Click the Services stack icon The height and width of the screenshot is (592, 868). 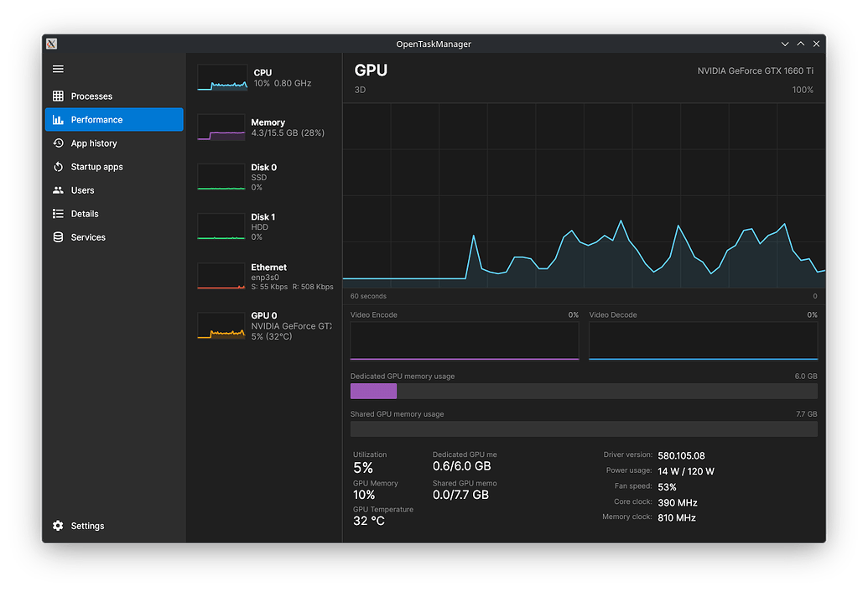tap(58, 236)
